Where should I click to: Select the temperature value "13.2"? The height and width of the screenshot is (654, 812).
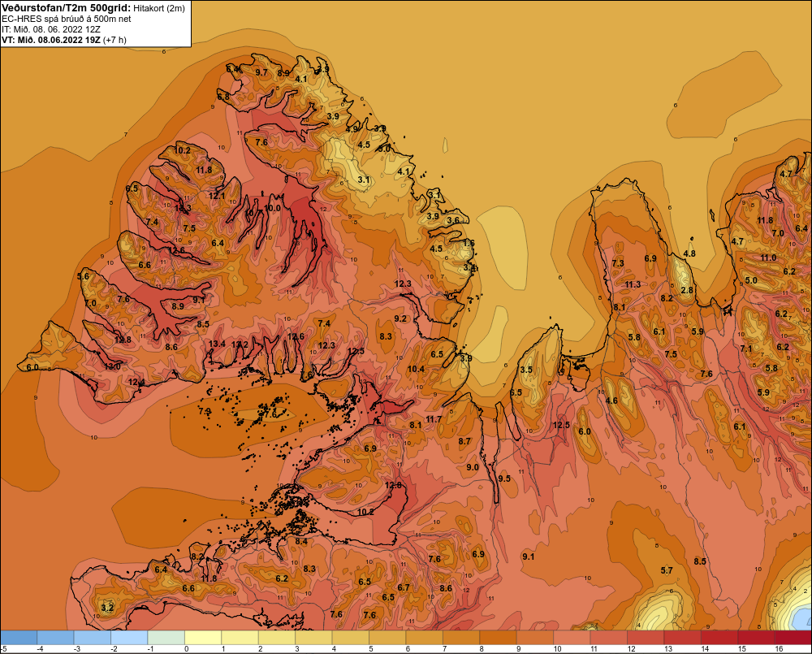[240, 344]
